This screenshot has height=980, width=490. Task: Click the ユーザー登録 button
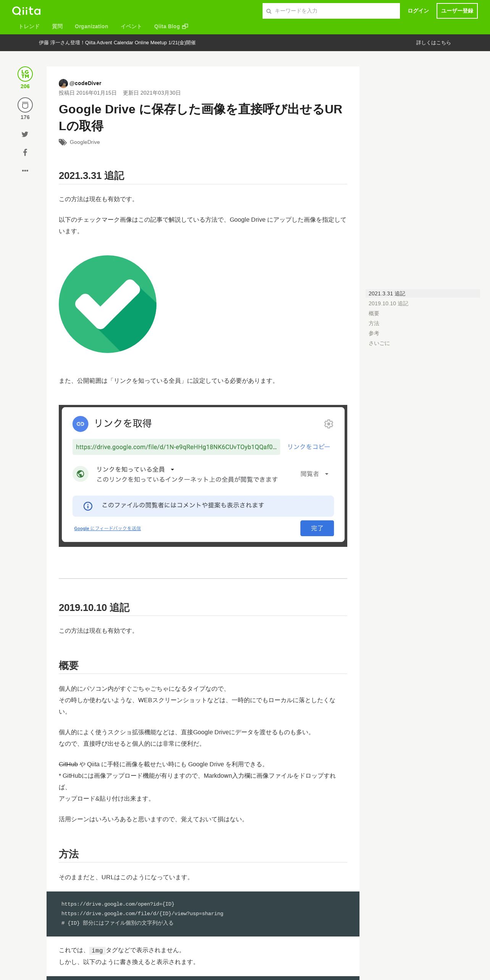point(457,11)
